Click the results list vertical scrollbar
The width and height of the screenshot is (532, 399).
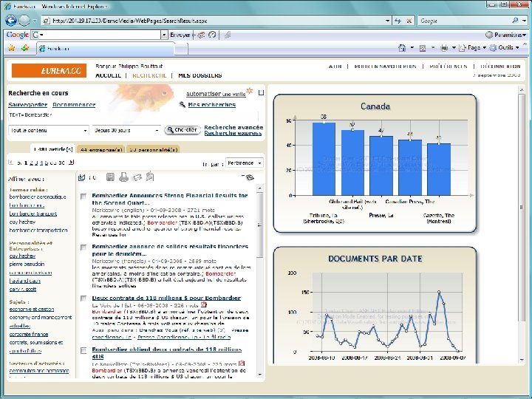260,281
